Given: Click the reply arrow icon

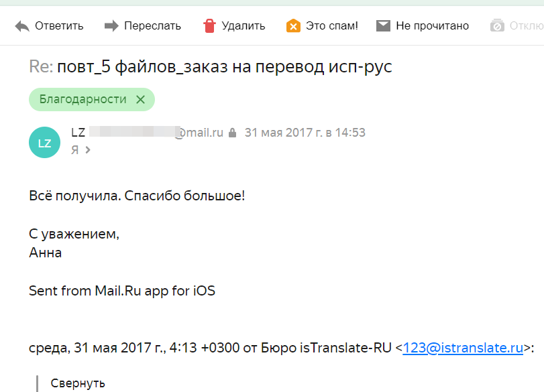Looking at the screenshot, I should pyautogui.click(x=22, y=26).
